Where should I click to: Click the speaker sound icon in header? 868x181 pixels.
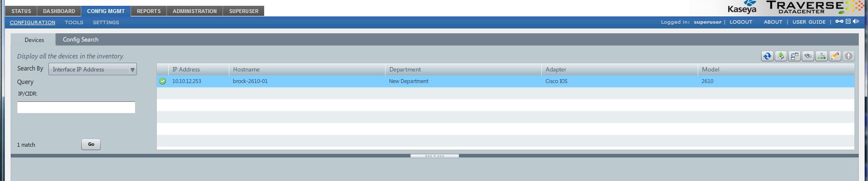pos(856,21)
